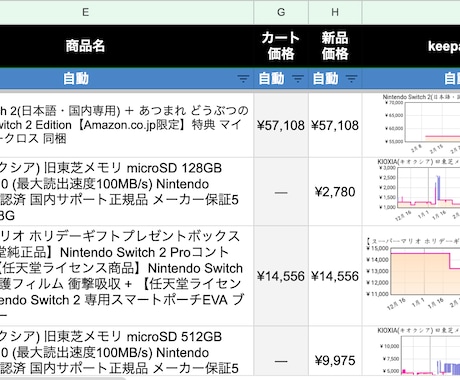Select column H header
The image size is (460, 380).
click(335, 12)
